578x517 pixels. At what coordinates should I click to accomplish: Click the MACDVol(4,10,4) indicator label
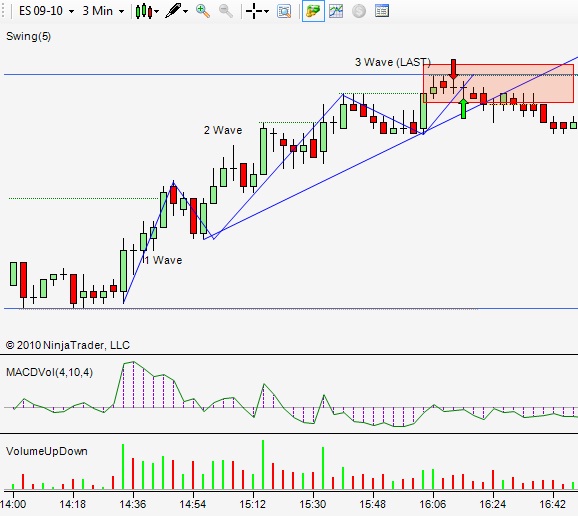(x=49, y=372)
